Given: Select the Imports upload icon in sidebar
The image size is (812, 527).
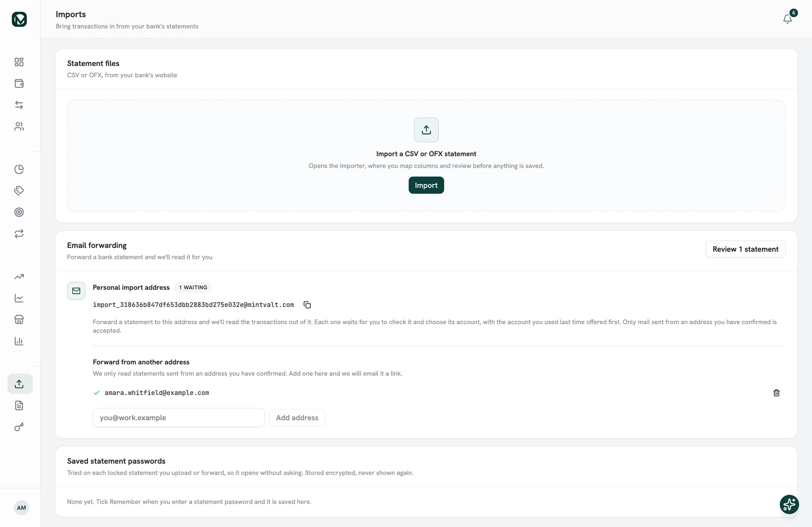Looking at the screenshot, I should 19,384.
